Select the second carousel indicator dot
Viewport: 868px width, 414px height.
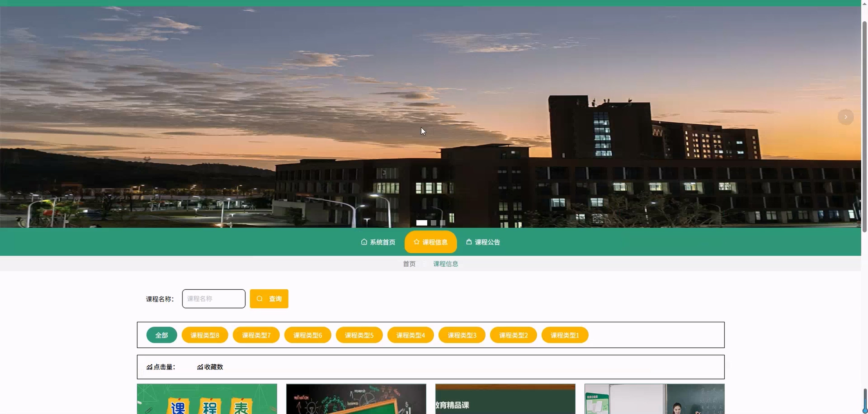tap(434, 223)
